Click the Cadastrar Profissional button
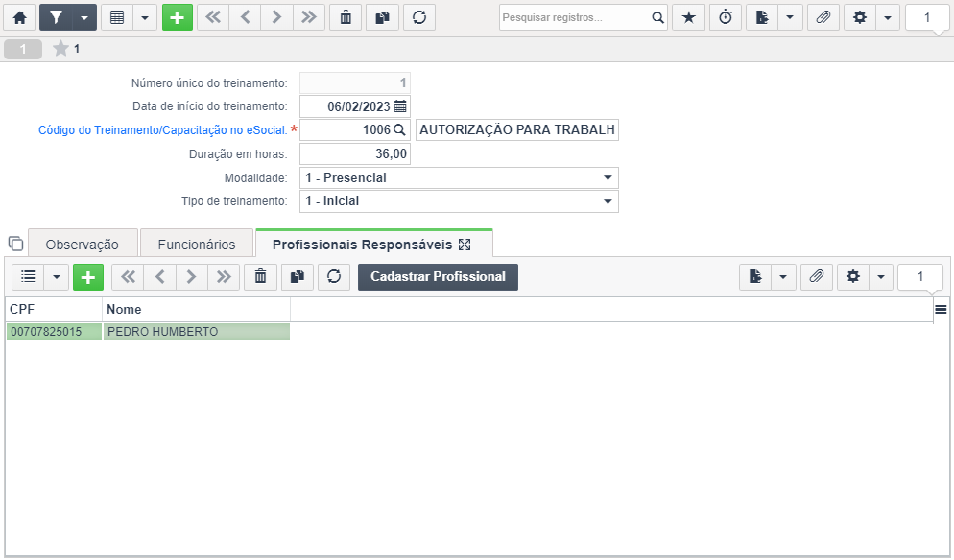The image size is (954, 560). [438, 277]
